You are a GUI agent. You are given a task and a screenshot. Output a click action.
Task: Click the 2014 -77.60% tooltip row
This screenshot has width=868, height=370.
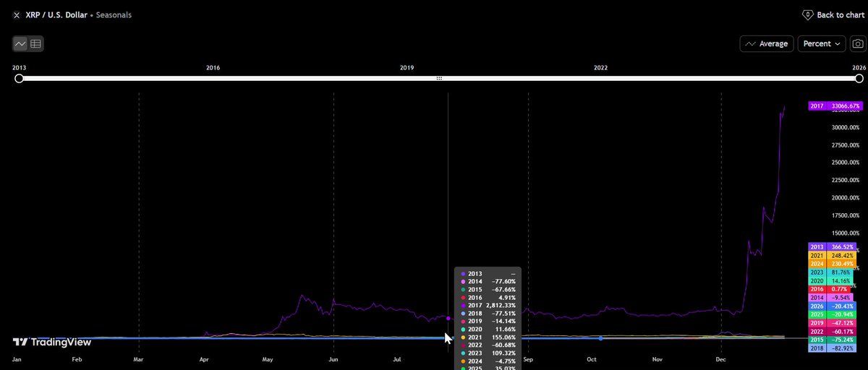coord(488,282)
